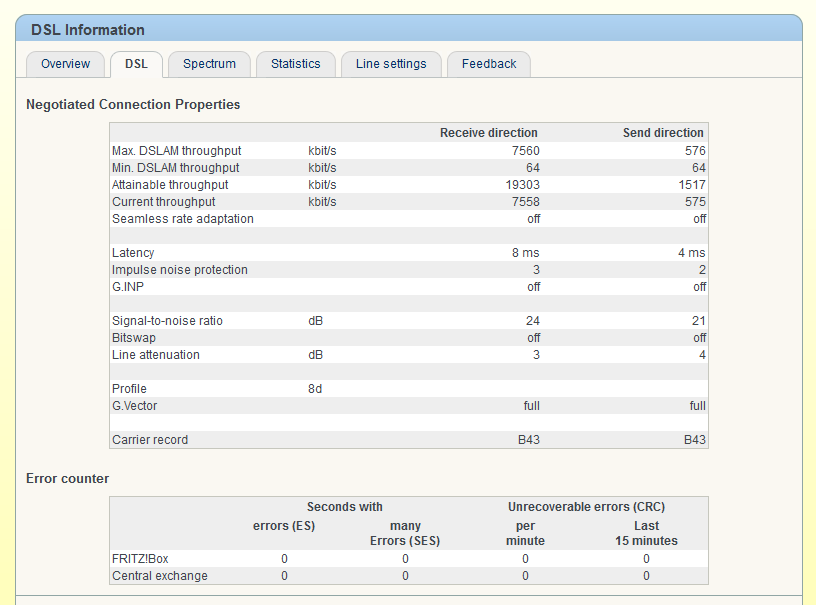This screenshot has height=605, width=816.
Task: Open the Overview tab
Action: pyautogui.click(x=65, y=64)
